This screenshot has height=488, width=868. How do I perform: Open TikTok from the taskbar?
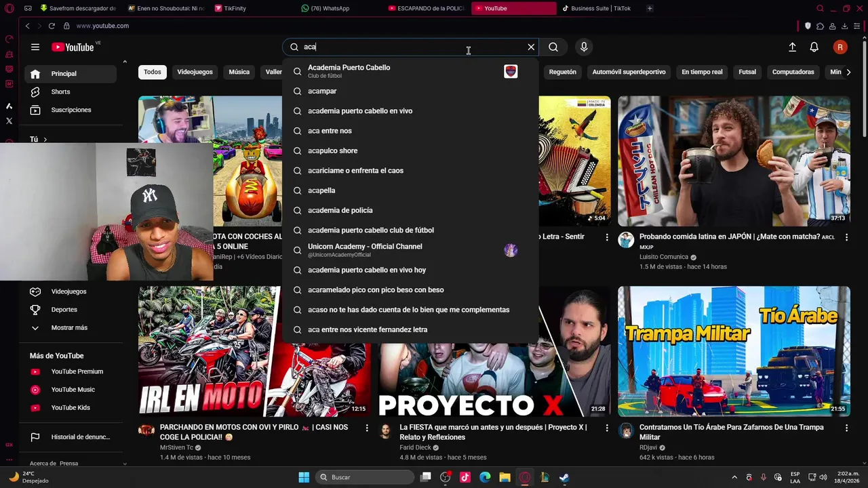pos(465,477)
